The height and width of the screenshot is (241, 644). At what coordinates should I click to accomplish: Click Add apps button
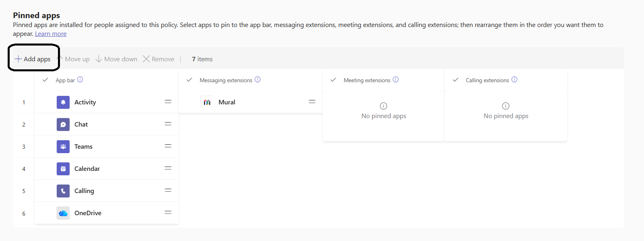point(33,59)
